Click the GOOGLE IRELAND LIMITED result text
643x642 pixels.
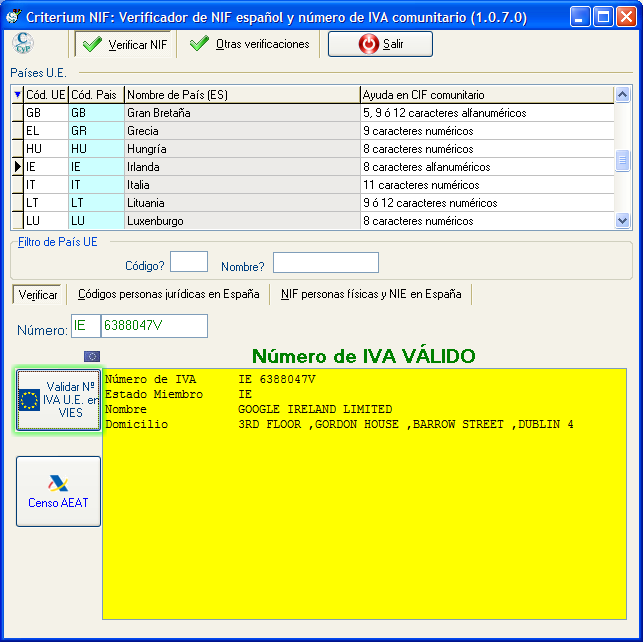point(315,409)
